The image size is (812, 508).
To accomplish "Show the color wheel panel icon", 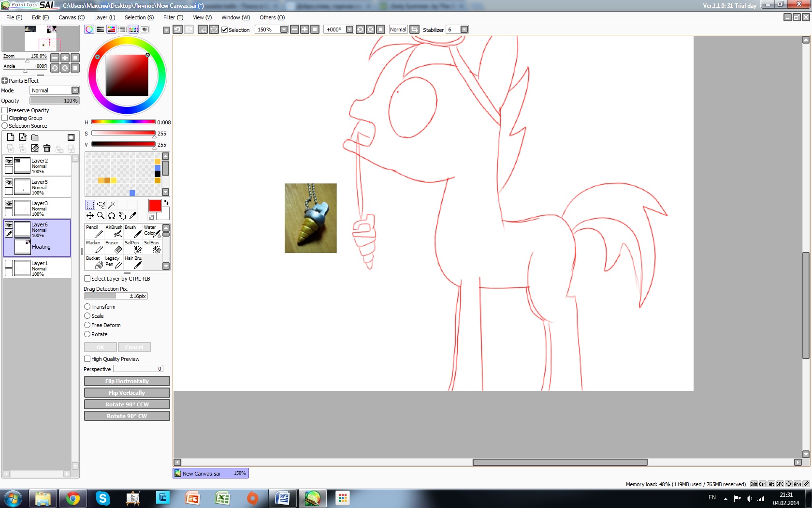I will pos(89,30).
